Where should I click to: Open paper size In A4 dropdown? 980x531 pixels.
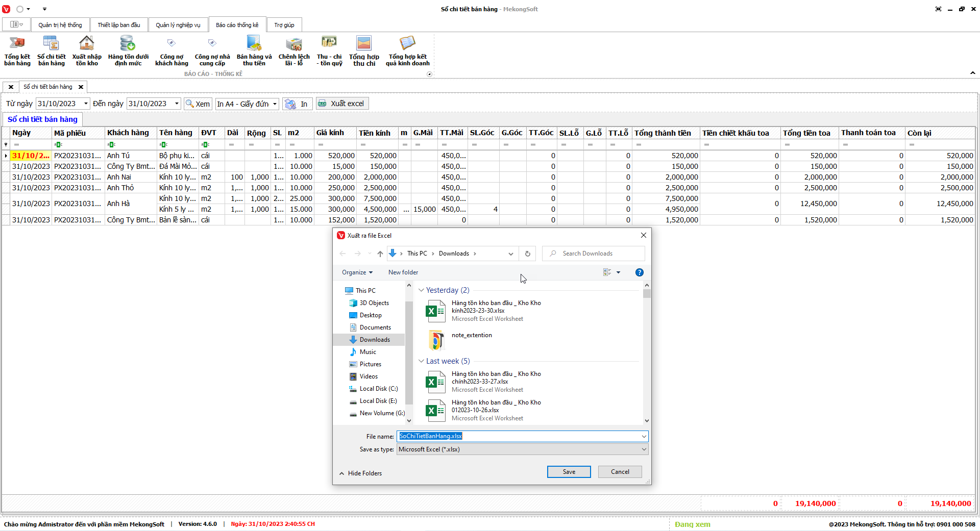[x=275, y=104]
